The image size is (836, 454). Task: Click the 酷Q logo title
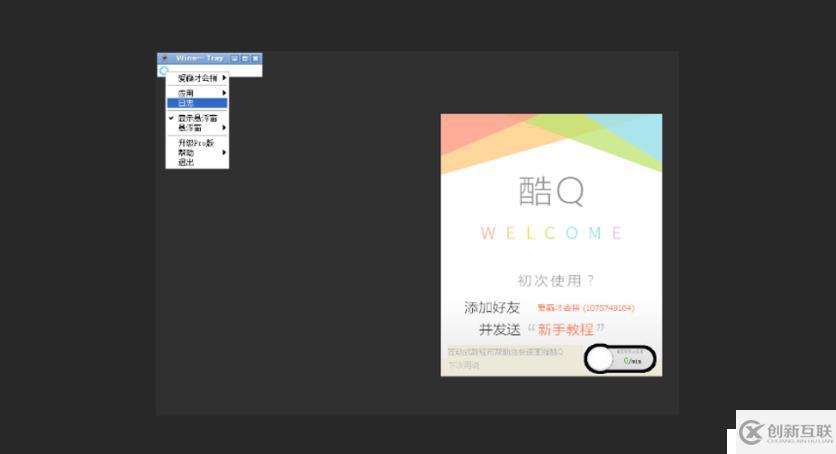(551, 191)
